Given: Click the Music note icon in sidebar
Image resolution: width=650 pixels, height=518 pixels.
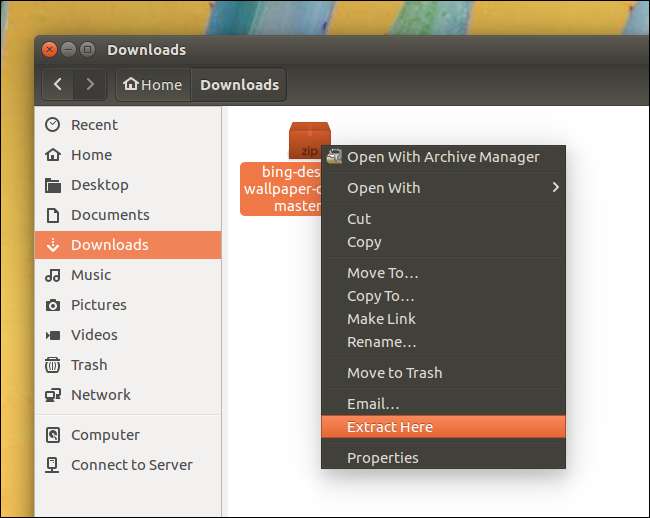Looking at the screenshot, I should click(x=53, y=275).
